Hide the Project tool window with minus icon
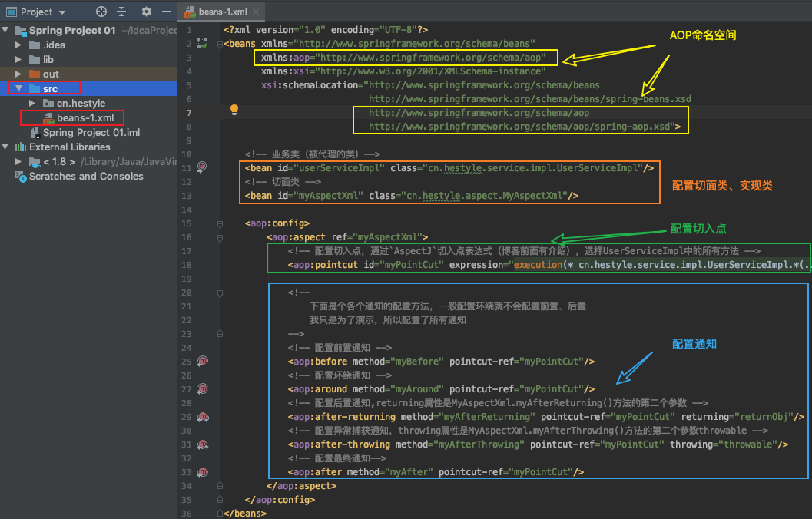Image resolution: width=812 pixels, height=519 pixels. pos(167,12)
